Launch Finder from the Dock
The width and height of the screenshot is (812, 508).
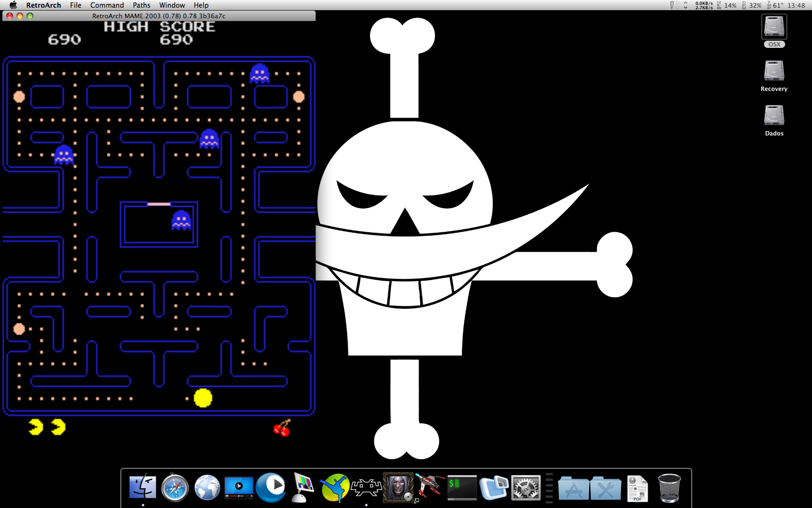[143, 488]
